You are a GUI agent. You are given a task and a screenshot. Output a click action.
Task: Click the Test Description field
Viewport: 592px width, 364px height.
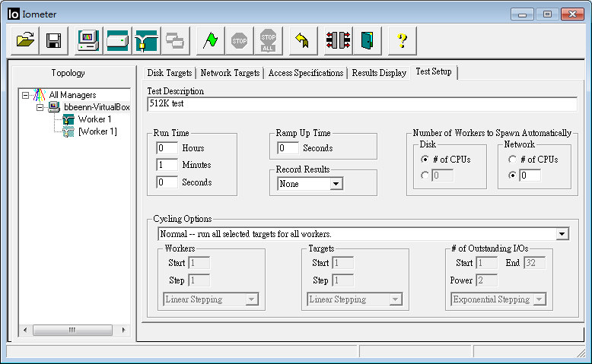click(x=362, y=104)
